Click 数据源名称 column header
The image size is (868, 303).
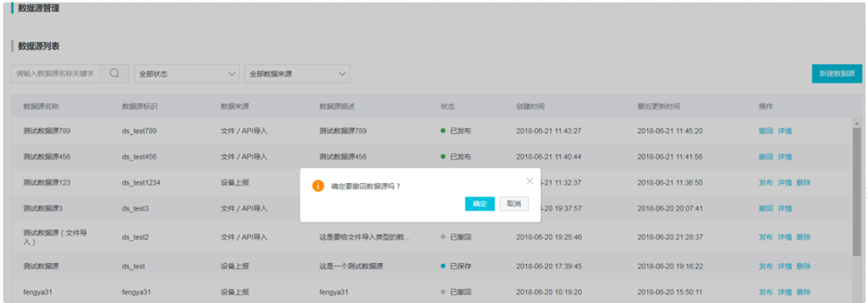coord(41,106)
